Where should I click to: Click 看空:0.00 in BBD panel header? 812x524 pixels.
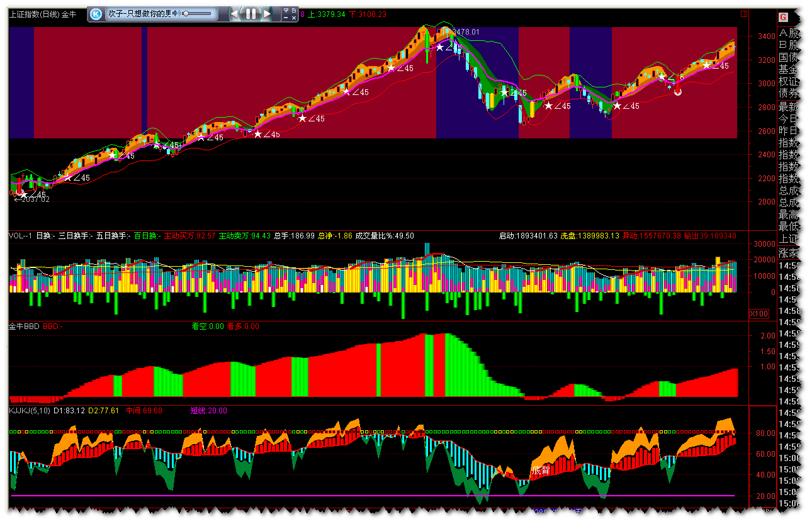(208, 326)
